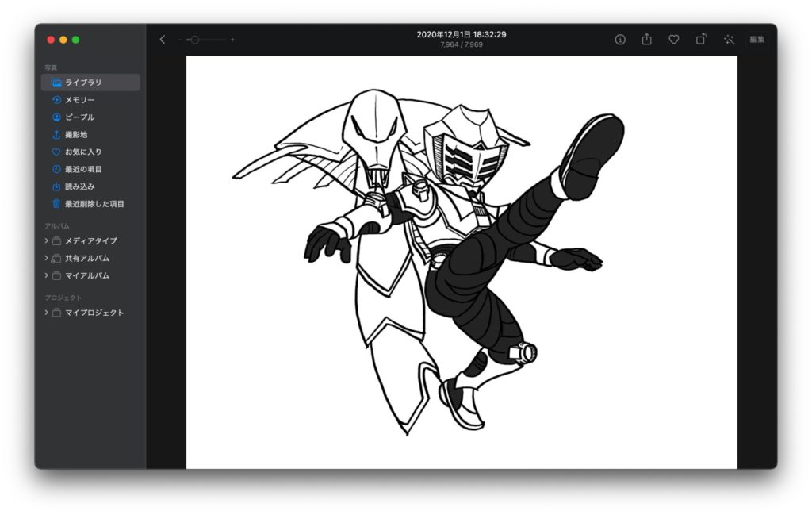Image resolution: width=812 pixels, height=515 pixels.
Task: Click the アルバム section header
Action: pos(57,226)
